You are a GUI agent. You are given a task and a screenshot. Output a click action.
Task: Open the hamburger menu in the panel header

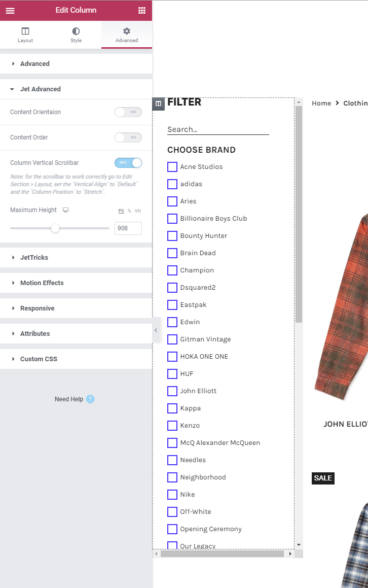(x=10, y=10)
